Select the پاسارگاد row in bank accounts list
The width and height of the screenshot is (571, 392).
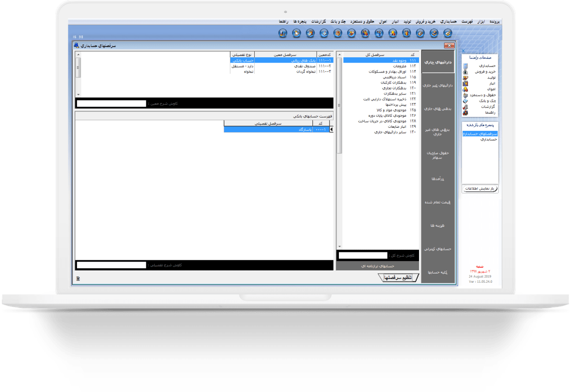[x=276, y=129]
